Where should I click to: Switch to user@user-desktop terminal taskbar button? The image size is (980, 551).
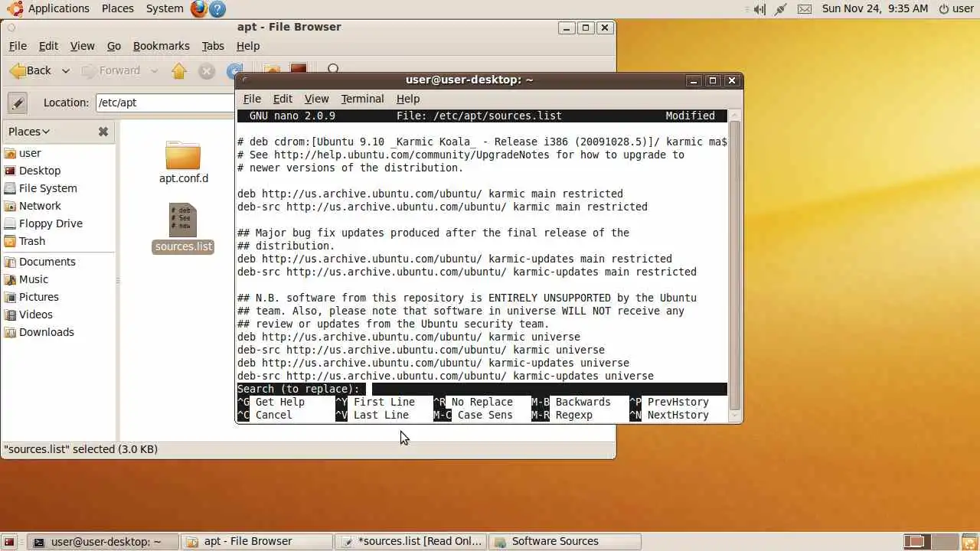(104, 541)
